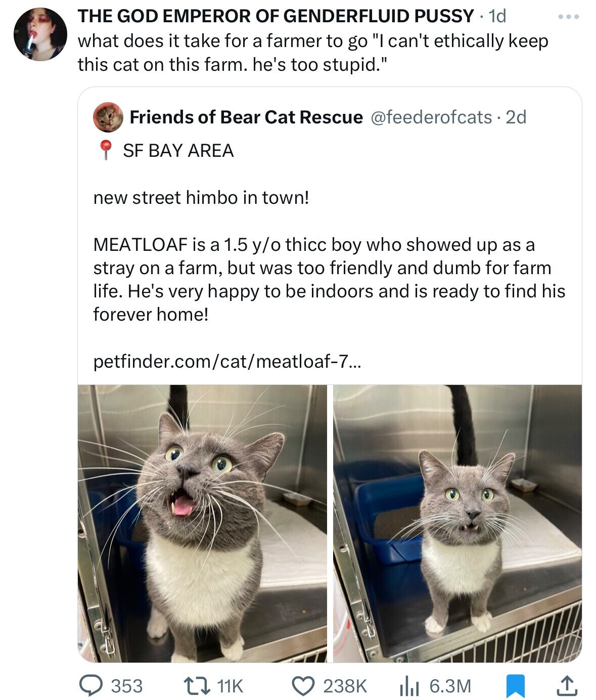This screenshot has height=700, width=596.
Task: Open the right cat photo
Action: 457,523
